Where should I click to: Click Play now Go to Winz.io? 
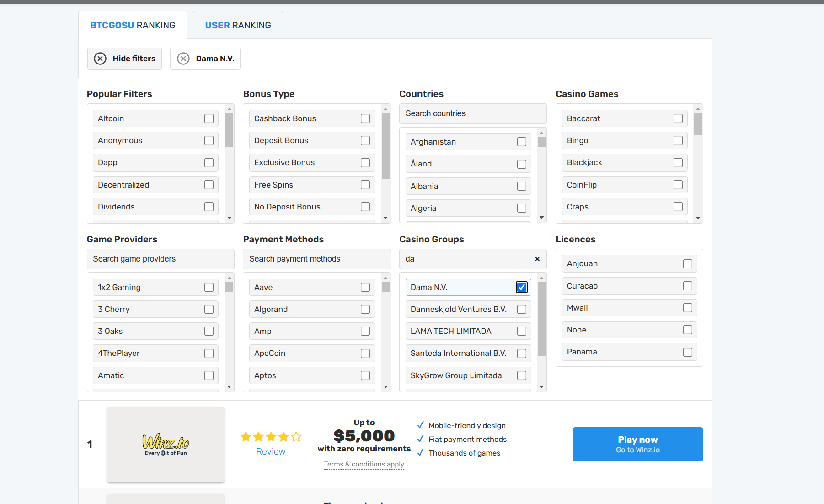638,444
